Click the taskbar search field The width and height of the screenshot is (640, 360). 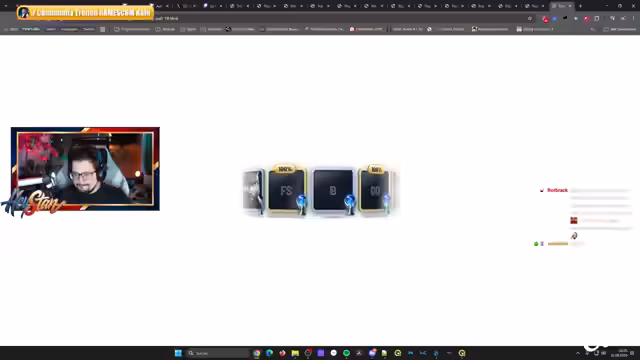(x=217, y=353)
